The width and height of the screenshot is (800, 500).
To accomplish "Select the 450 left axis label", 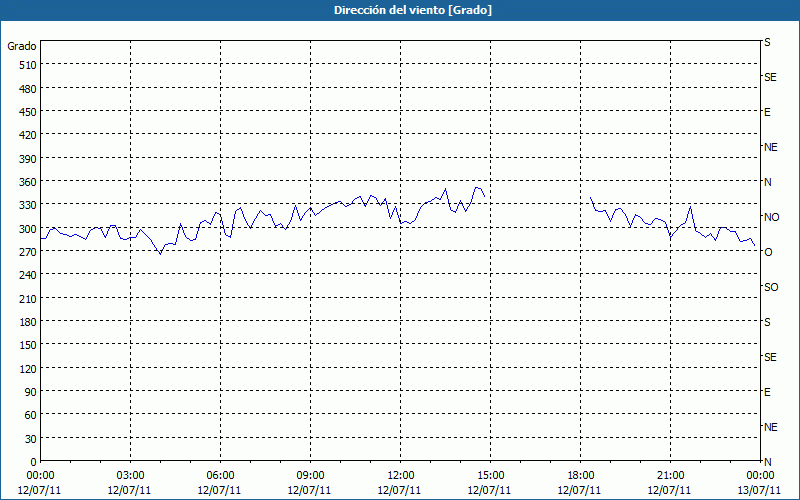I will [28, 112].
